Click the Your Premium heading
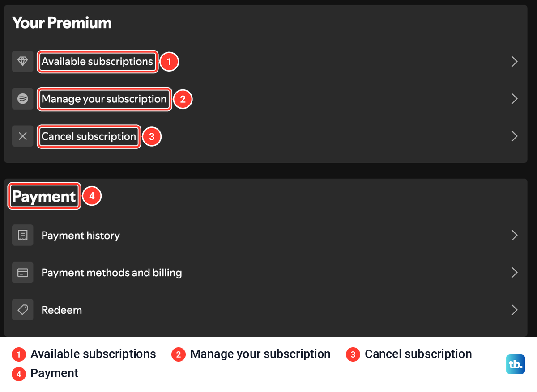The width and height of the screenshot is (537, 392). tap(62, 23)
